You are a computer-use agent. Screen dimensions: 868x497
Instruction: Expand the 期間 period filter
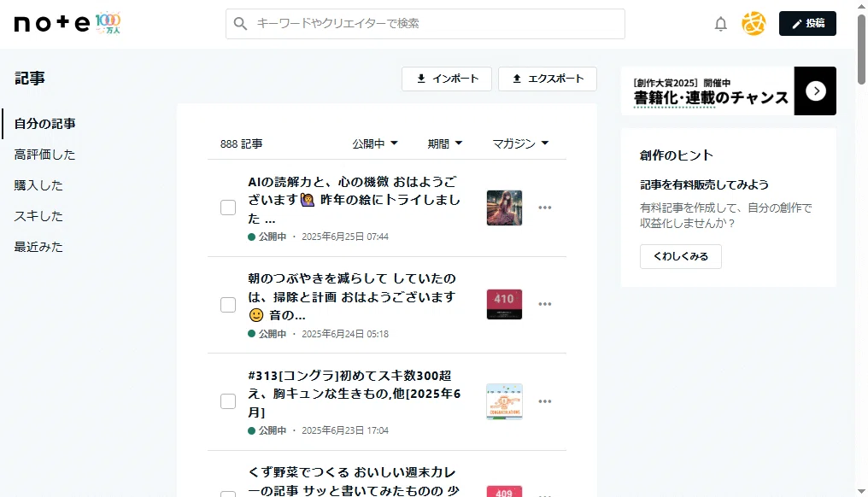(444, 143)
